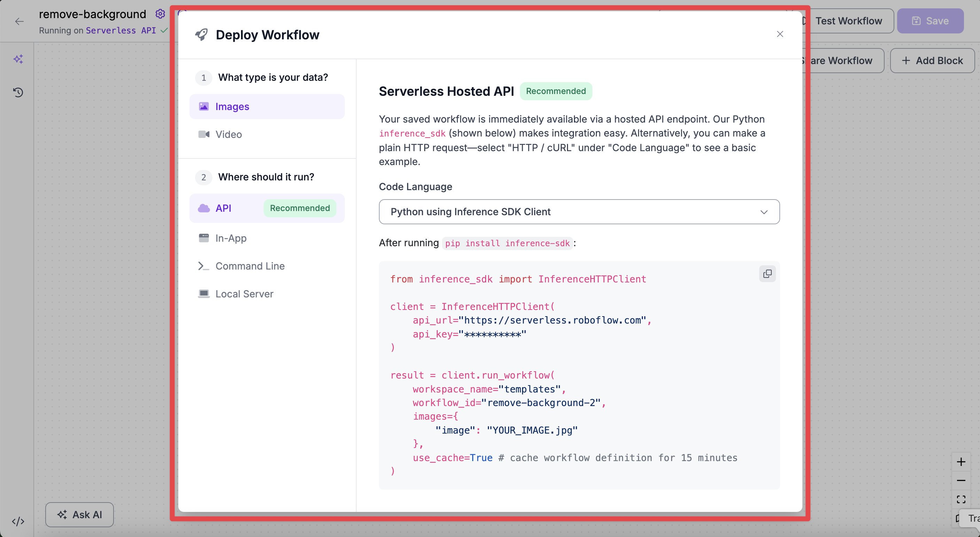980x537 pixels.
Task: Open the code view icon
Action: pos(18,521)
